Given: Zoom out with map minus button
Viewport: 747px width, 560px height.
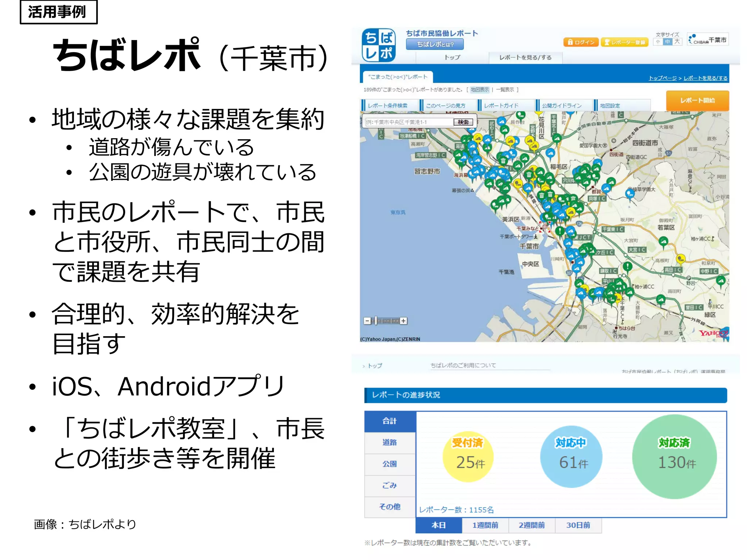Looking at the screenshot, I should coord(367,321).
